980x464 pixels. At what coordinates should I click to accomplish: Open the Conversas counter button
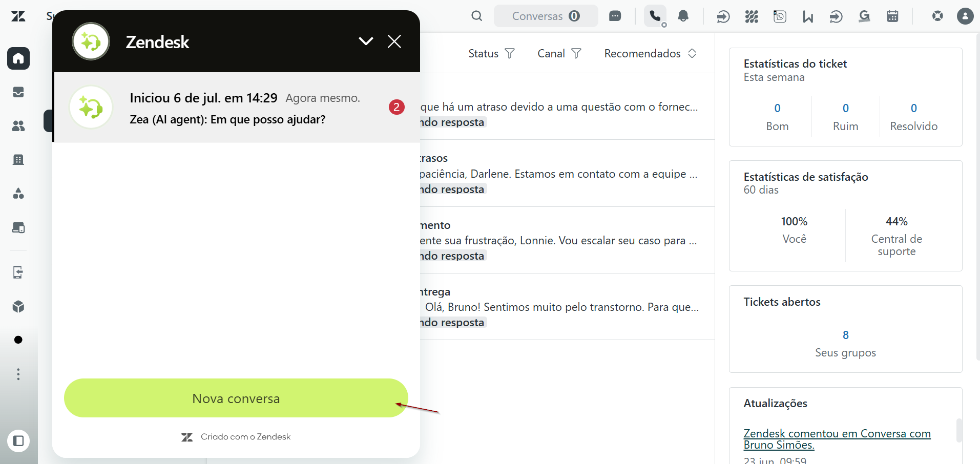546,16
